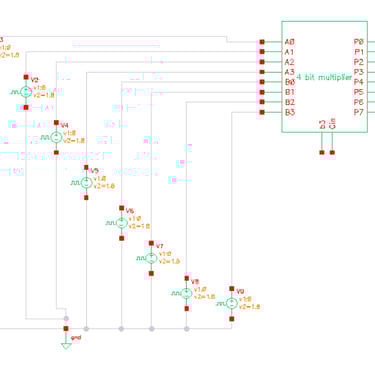Select the V5 instance name label
375x366 pixels.
tap(95, 171)
